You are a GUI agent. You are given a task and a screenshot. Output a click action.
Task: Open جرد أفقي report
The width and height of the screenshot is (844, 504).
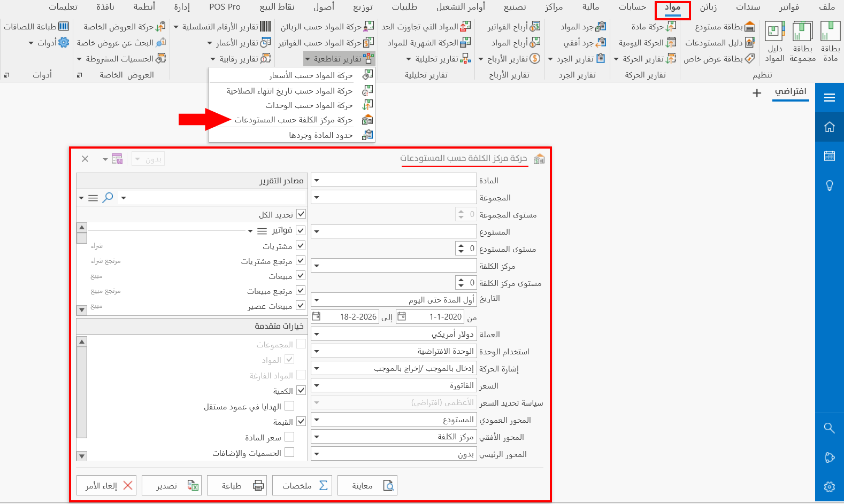(585, 43)
